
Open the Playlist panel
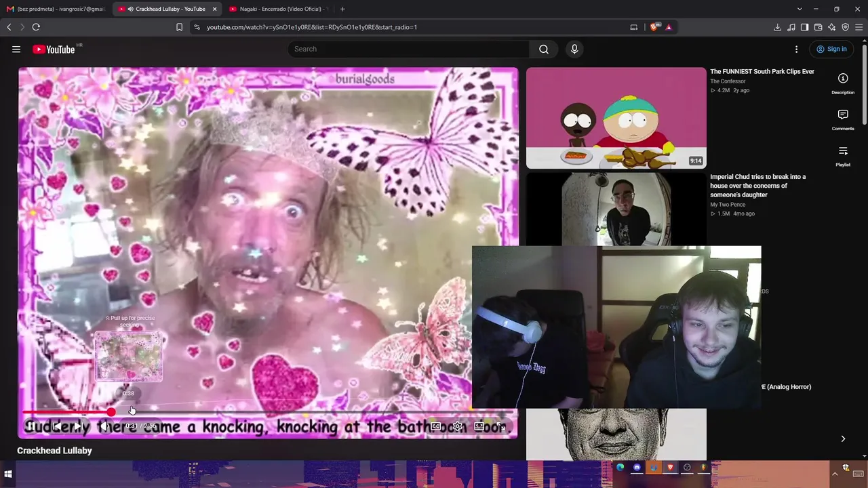[x=843, y=156]
